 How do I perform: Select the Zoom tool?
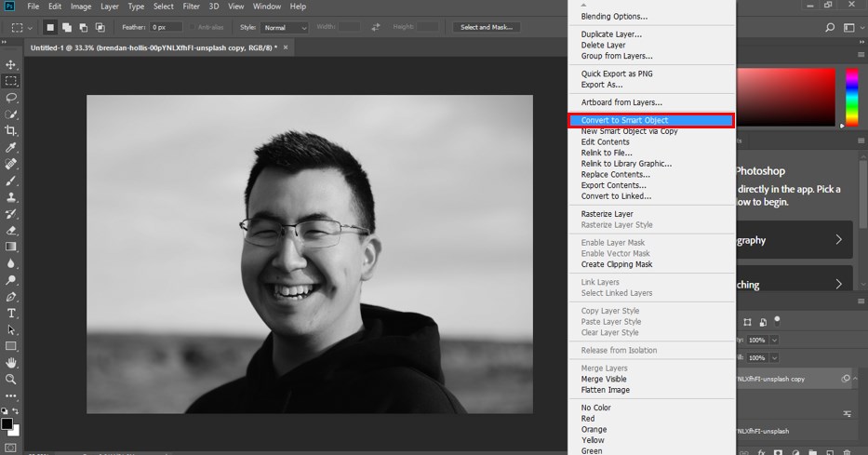tap(10, 380)
